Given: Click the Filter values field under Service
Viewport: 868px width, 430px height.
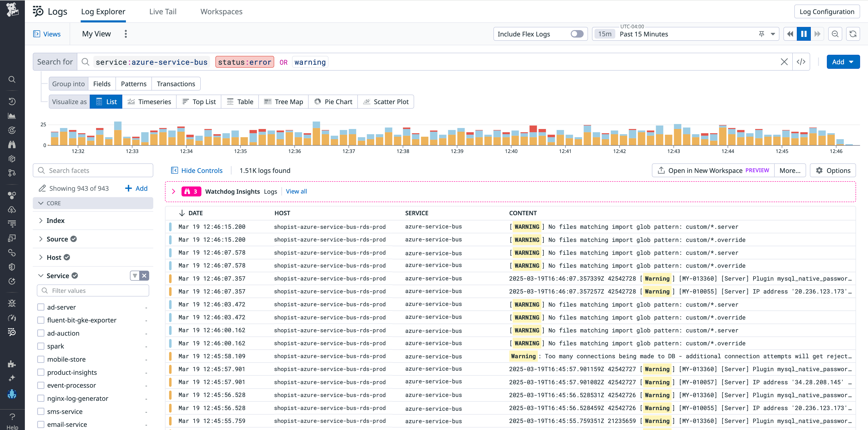Looking at the screenshot, I should point(93,290).
